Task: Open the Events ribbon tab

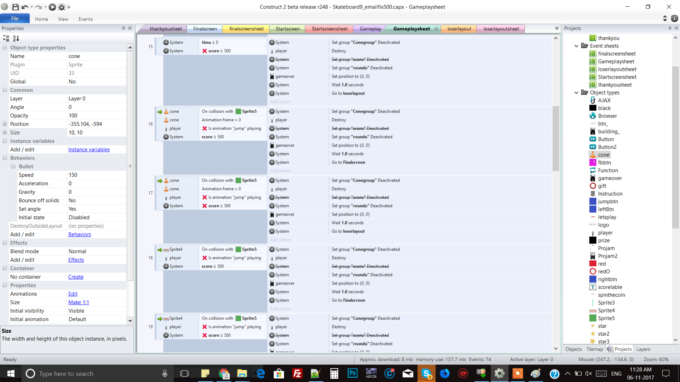Action: (85, 19)
